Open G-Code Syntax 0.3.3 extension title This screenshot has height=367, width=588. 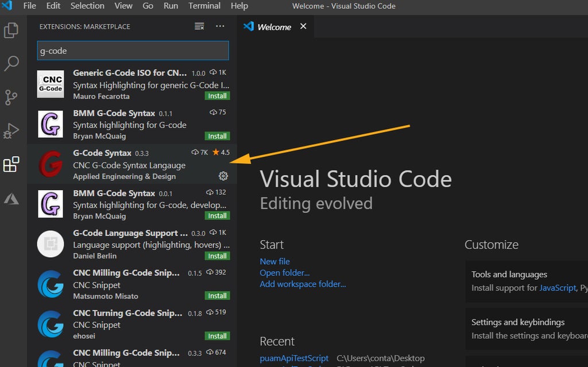(x=102, y=153)
